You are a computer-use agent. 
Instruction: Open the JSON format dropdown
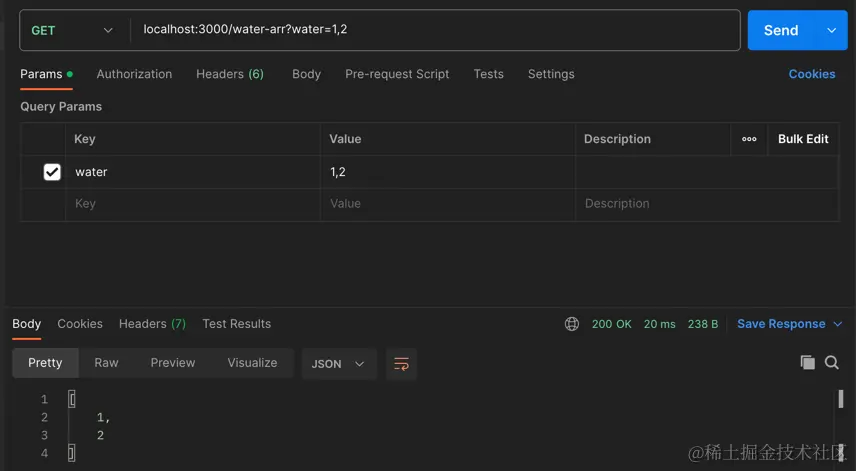point(338,363)
